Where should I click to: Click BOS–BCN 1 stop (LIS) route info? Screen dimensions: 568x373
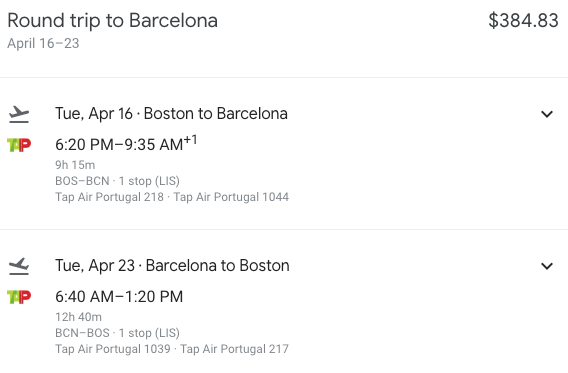[117, 181]
